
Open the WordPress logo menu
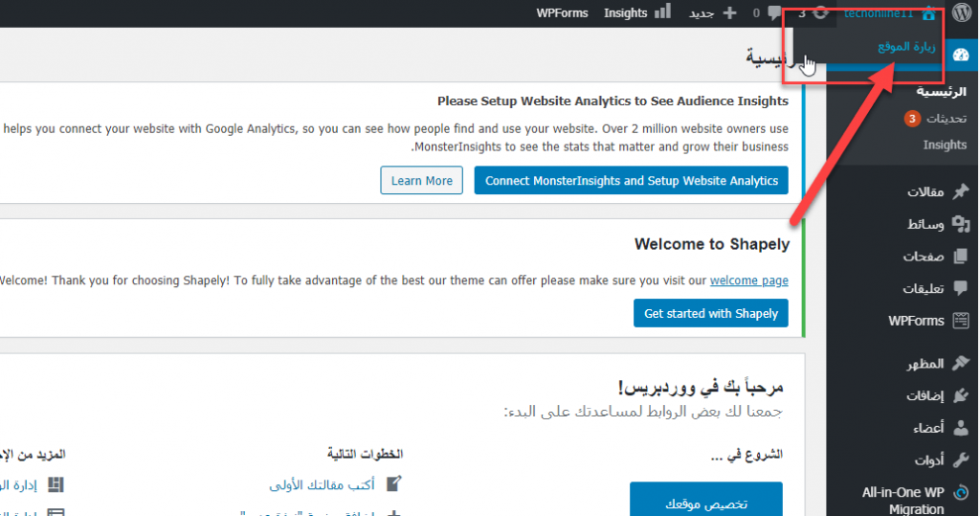[961, 12]
